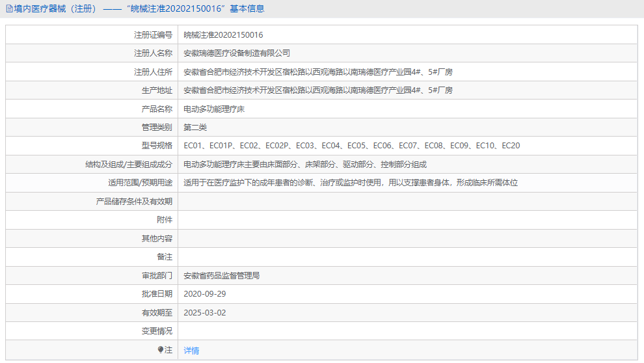Select intended use text 适用于在医疗监护下
Image resolution: width=644 pixels, height=363 pixels.
coord(351,183)
